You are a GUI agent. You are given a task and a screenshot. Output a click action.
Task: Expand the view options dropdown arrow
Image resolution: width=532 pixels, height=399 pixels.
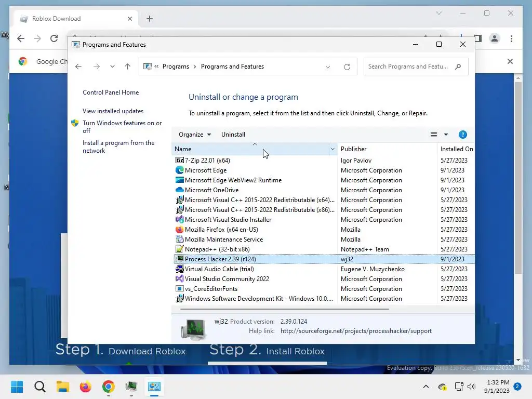click(446, 135)
